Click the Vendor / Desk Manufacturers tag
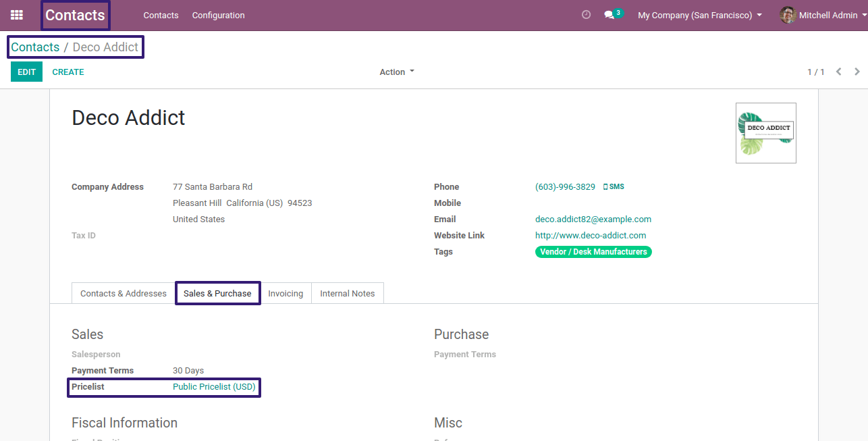Screen dimensions: 868x441 (593, 251)
